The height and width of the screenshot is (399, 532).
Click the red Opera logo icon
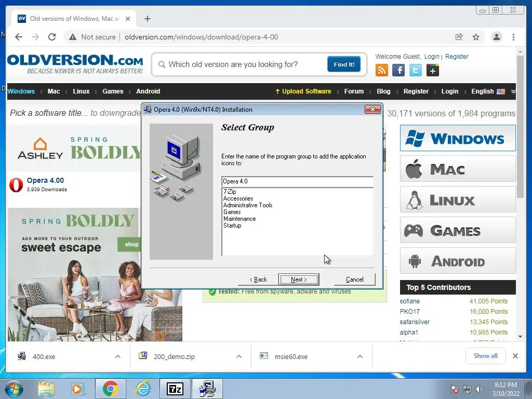[x=16, y=184]
